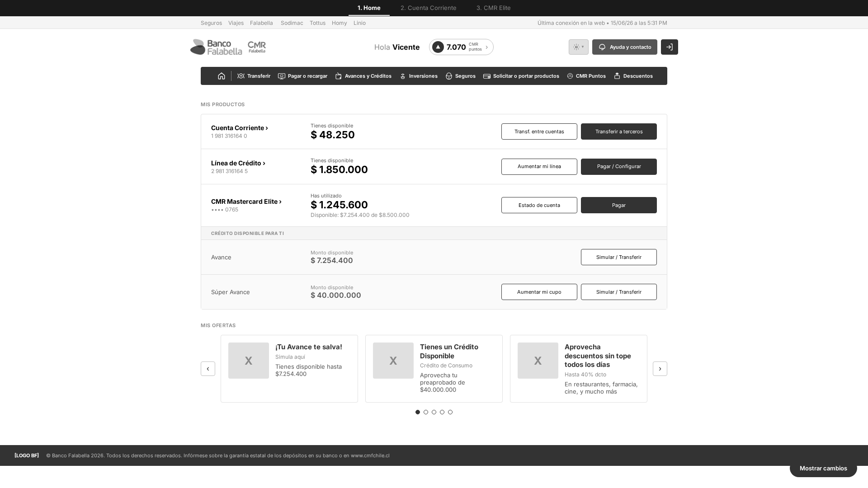Click the CMR Falabella logo
This screenshot has width=868, height=488.
257,47
